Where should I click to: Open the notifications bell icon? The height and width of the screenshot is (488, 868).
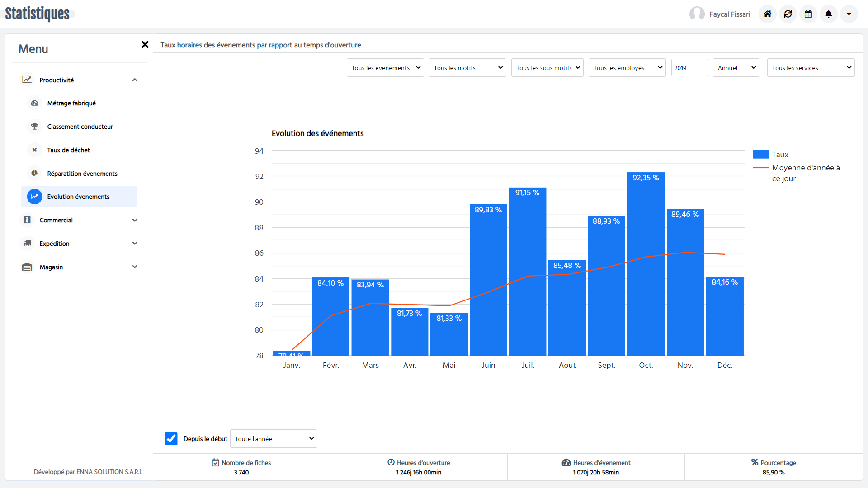pyautogui.click(x=829, y=14)
